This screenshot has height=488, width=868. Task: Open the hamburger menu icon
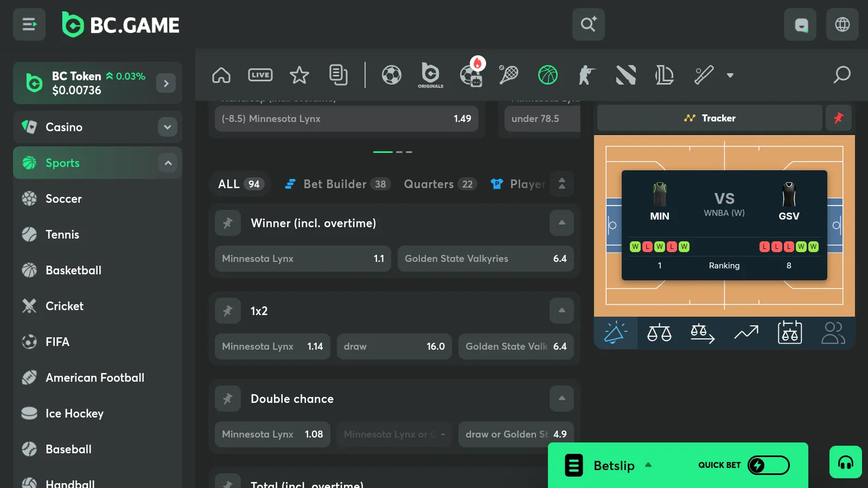click(29, 24)
